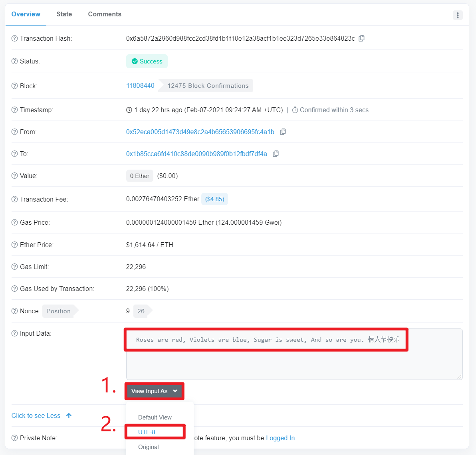This screenshot has width=476, height=455.
Task: Open the Comments tab
Action: tap(105, 14)
